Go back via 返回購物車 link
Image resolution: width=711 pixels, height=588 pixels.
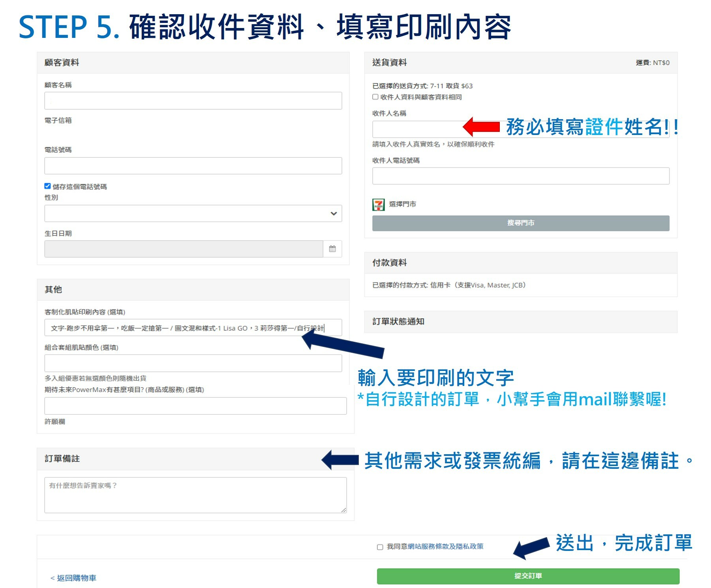(74, 578)
